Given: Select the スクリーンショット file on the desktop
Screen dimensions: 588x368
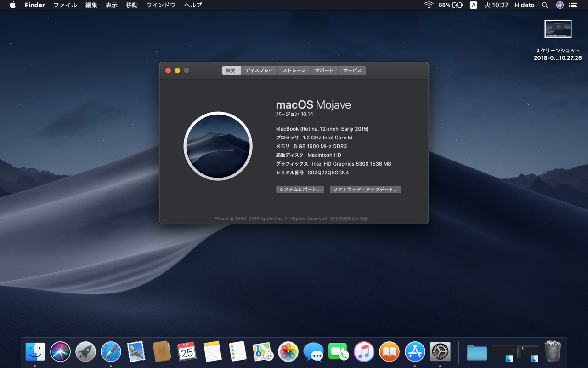Looking at the screenshot, I should [x=557, y=29].
